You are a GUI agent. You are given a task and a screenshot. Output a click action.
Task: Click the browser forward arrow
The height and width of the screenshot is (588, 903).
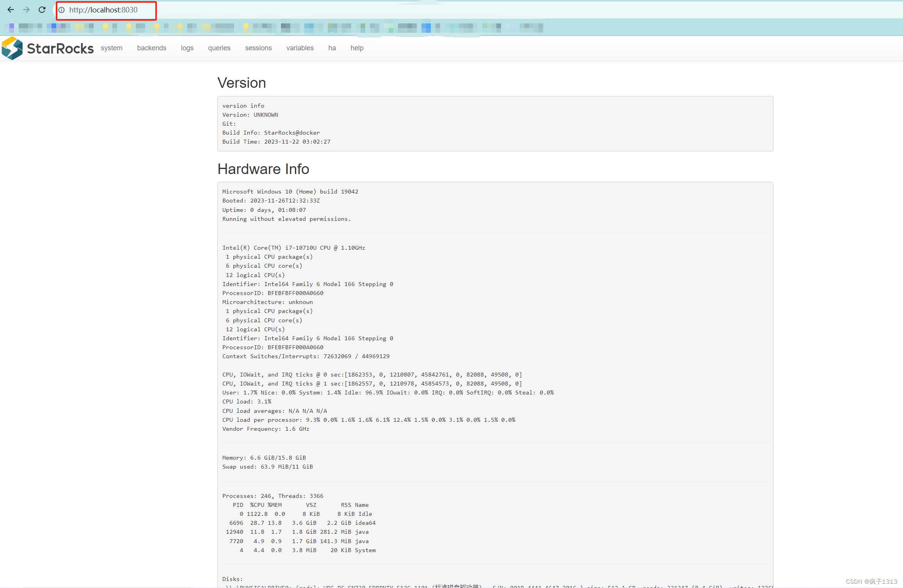point(26,10)
